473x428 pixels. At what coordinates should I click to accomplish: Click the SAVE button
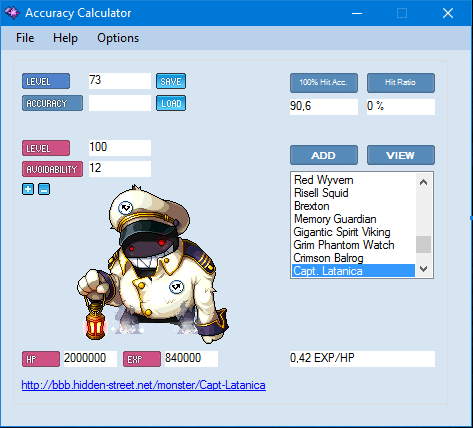tap(171, 81)
